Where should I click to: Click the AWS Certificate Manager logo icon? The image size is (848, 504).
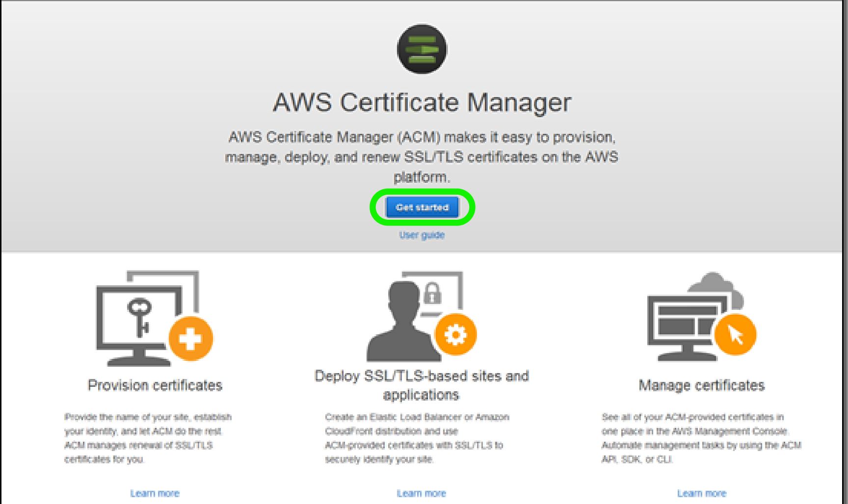[x=422, y=49]
